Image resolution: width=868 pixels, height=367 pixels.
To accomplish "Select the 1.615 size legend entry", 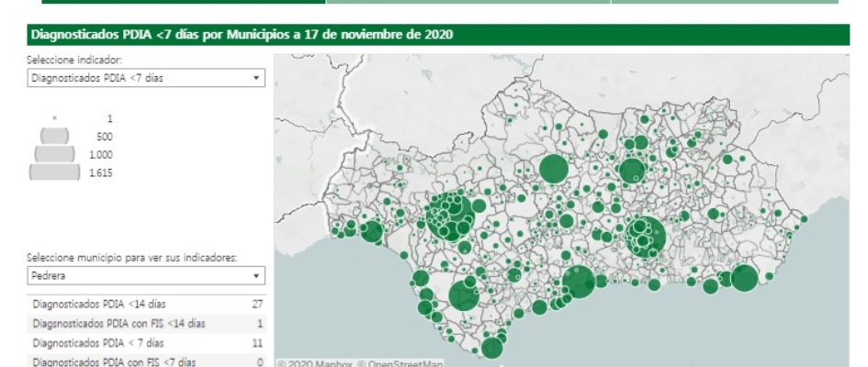I will pyautogui.click(x=55, y=172).
